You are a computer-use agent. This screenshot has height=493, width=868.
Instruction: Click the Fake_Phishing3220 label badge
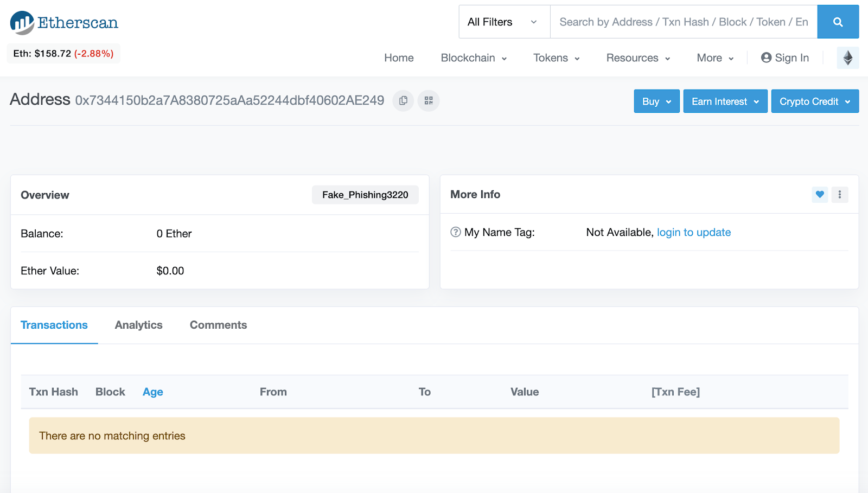365,194
